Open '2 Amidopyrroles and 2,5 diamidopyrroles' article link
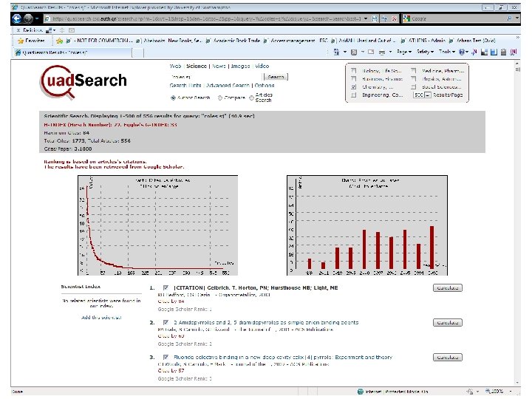This screenshot has height=399, width=532. [x=266, y=322]
